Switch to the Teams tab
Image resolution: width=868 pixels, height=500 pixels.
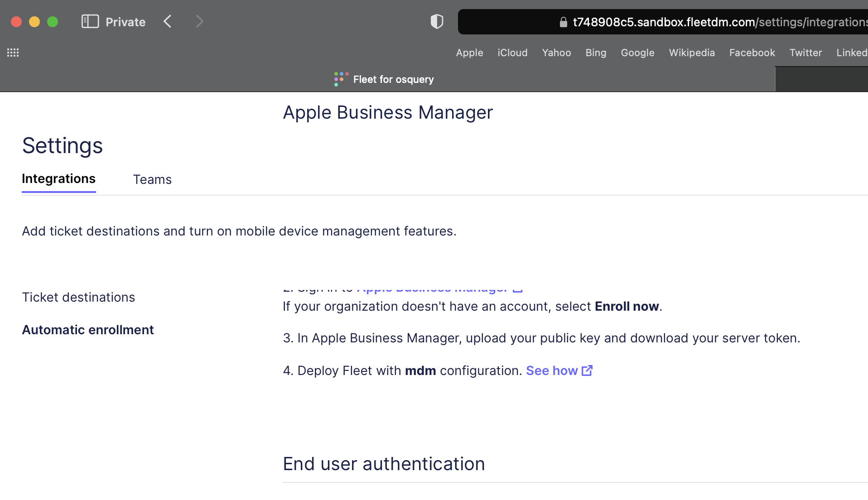click(x=152, y=179)
